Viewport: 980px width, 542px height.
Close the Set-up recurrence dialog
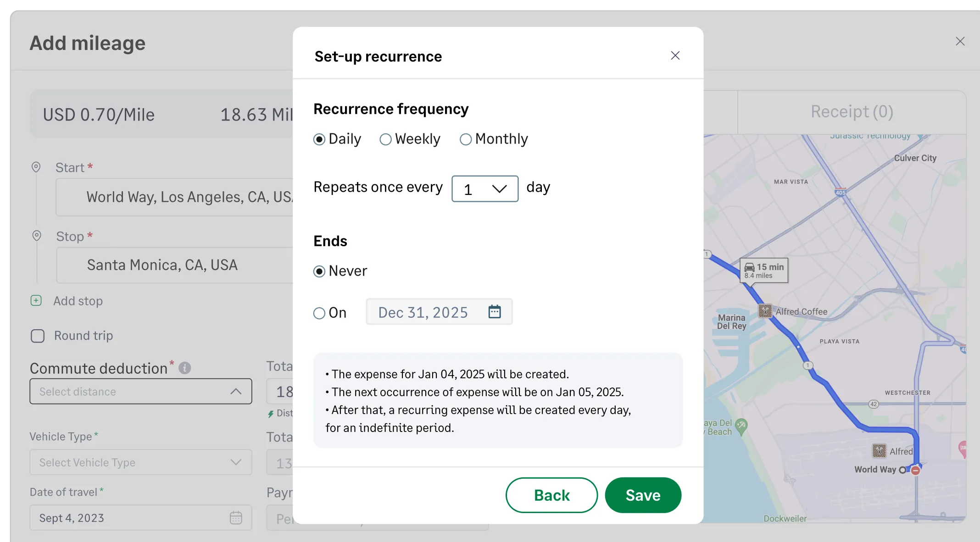pyautogui.click(x=675, y=55)
